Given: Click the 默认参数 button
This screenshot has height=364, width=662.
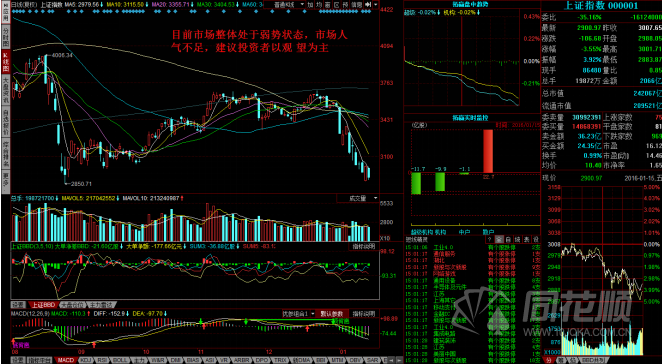Looking at the screenshot, I should [x=332, y=314].
